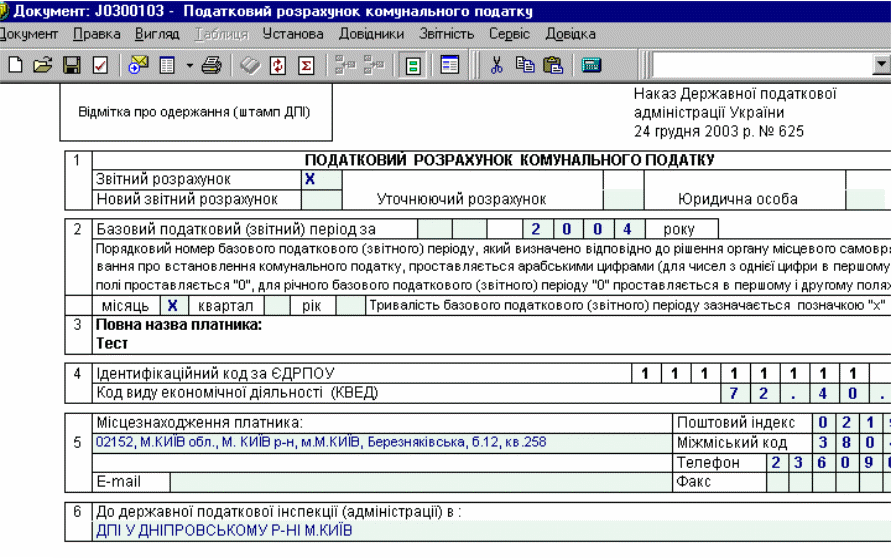Screen dimensions: 894x559
Task: Open the calculator icon in the toolbar
Action: point(590,65)
